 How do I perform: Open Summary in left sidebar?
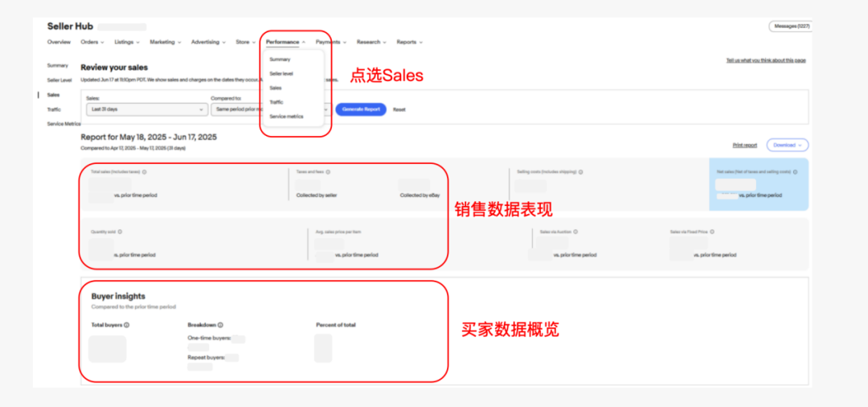click(58, 65)
